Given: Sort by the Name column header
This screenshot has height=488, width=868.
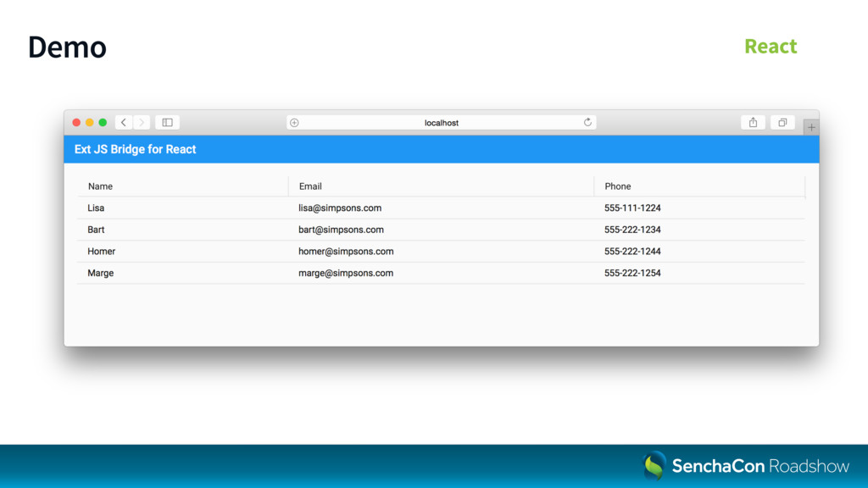Looking at the screenshot, I should 183,186.
